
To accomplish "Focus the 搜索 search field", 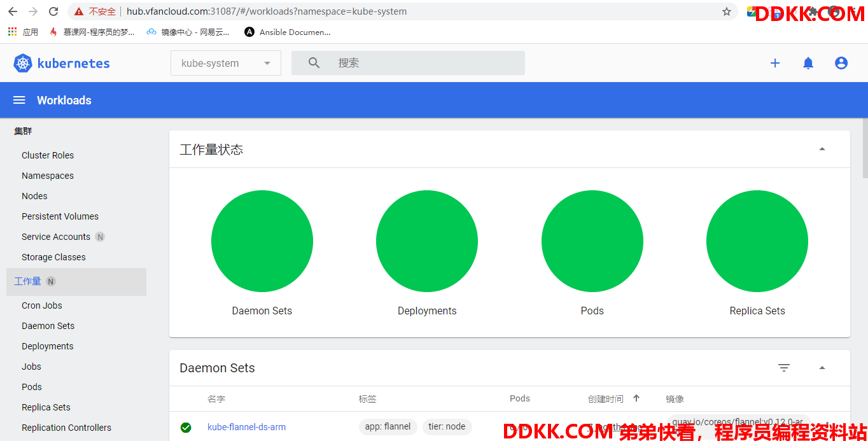I will [x=408, y=63].
